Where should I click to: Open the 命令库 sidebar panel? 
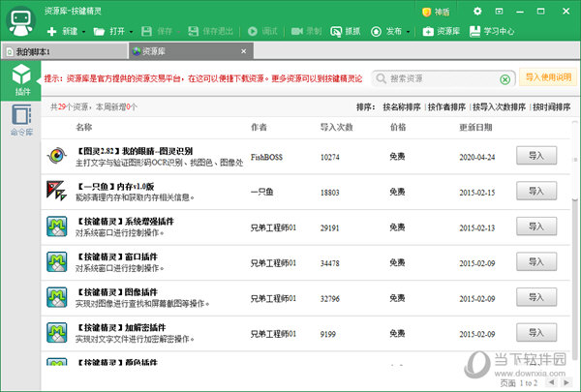click(21, 120)
